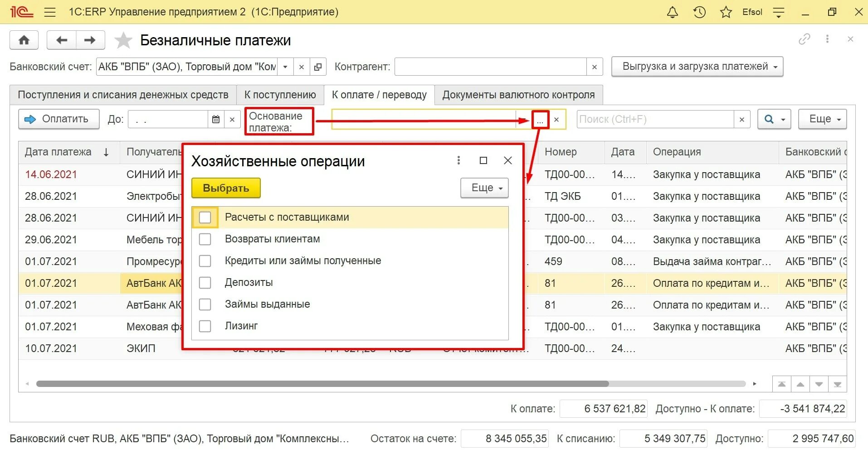Clear the Банковский счет field
The image size is (868, 454).
pos(302,67)
